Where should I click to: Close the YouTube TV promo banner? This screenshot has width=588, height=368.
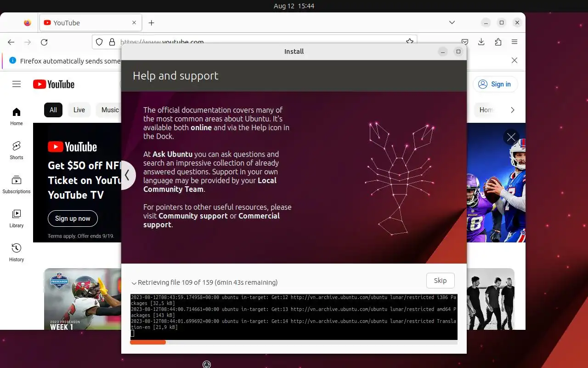point(511,137)
